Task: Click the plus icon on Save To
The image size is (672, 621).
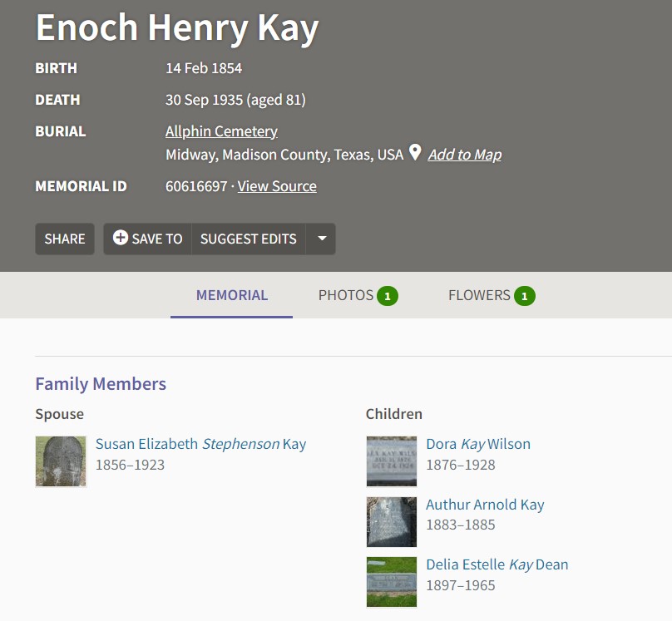Action: tap(121, 238)
